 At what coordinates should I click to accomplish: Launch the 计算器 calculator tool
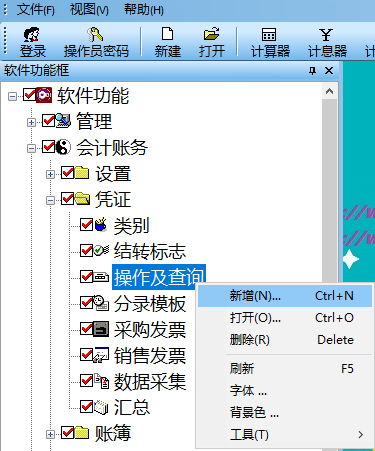tap(269, 34)
